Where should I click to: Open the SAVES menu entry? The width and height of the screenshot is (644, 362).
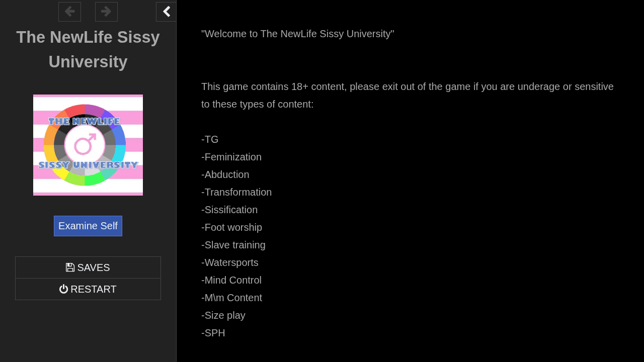(88, 267)
